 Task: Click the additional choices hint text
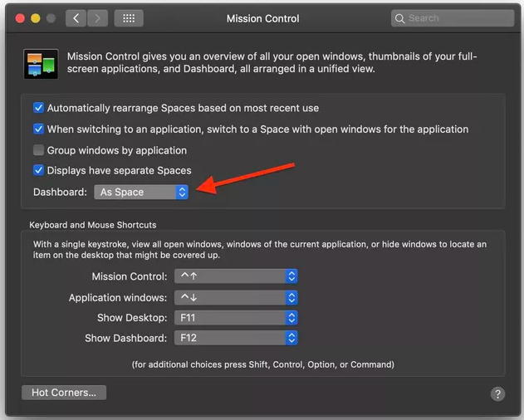click(x=263, y=364)
